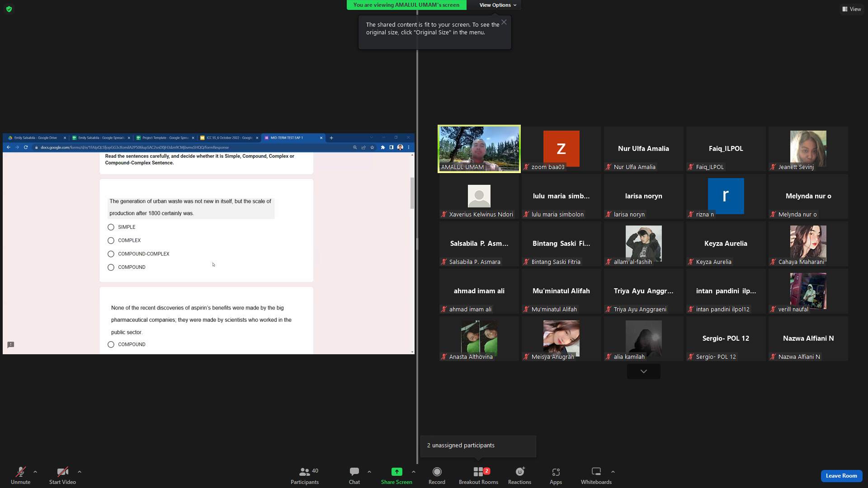This screenshot has width=868, height=488.
Task: Select rizna n participant tile
Action: (726, 197)
